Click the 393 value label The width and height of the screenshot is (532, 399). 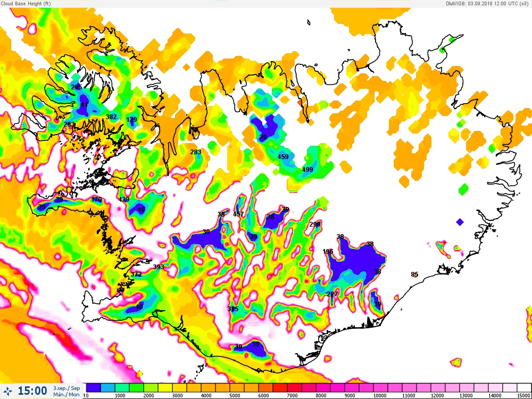(159, 267)
